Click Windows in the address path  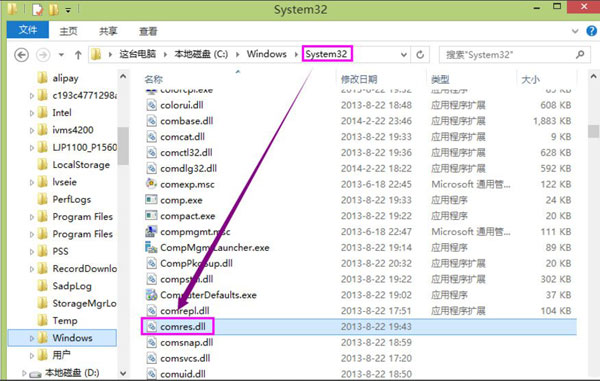(266, 54)
